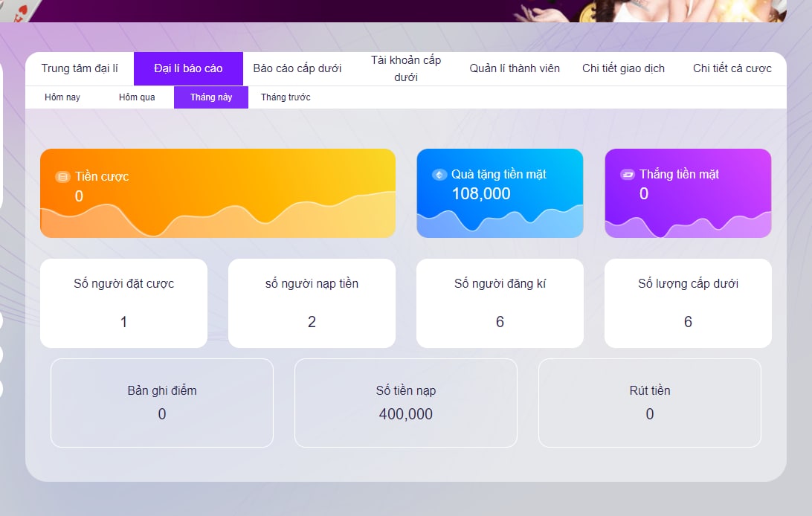
Task: Click the Bản ghi điểm label
Action: pos(162,391)
